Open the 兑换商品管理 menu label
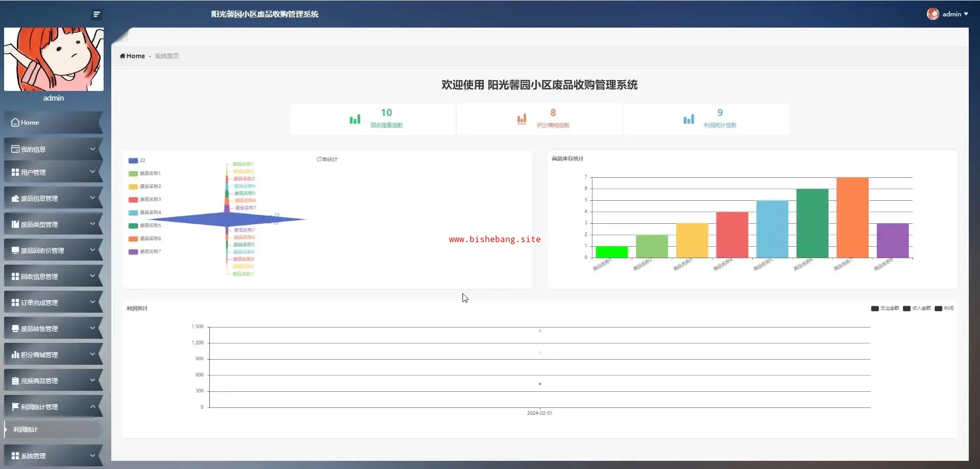Screen dimensions: 980x469 pos(39,381)
